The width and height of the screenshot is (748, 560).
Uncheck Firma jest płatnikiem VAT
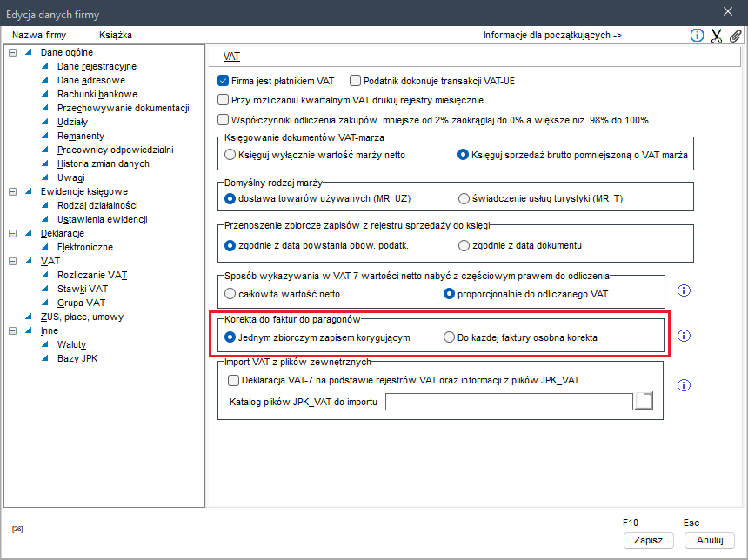(x=223, y=81)
